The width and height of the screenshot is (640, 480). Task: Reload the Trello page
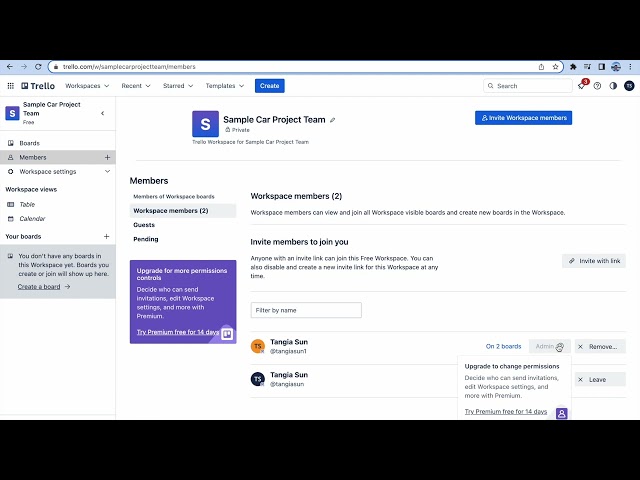(38, 67)
